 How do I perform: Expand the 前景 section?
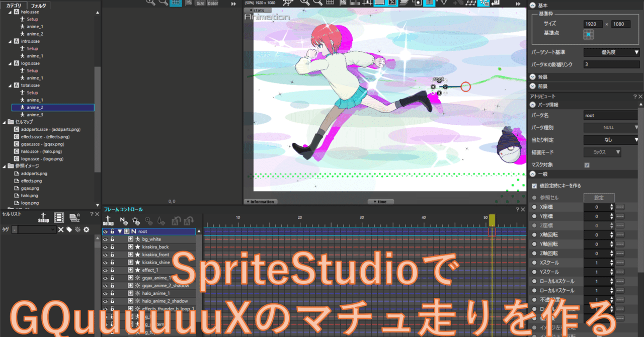[x=533, y=86]
